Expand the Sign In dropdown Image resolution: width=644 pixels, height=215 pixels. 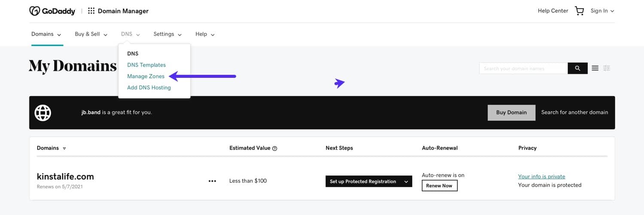602,11
